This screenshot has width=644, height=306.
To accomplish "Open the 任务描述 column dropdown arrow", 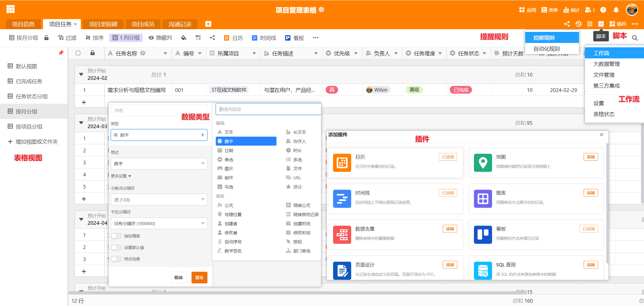I will point(316,53).
